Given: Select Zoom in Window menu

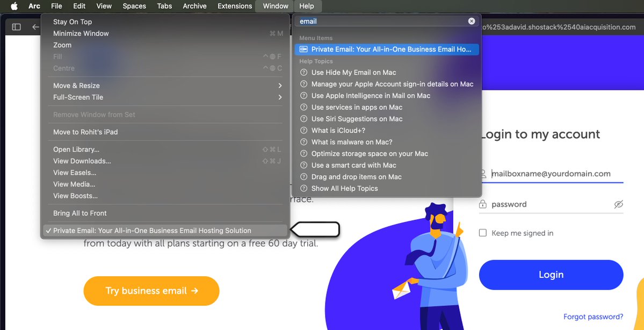Looking at the screenshot, I should click(x=165, y=45).
